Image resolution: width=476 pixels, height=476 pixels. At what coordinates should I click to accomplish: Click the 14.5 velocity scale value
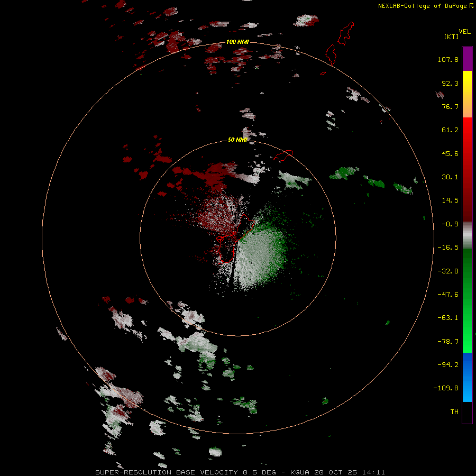click(450, 200)
